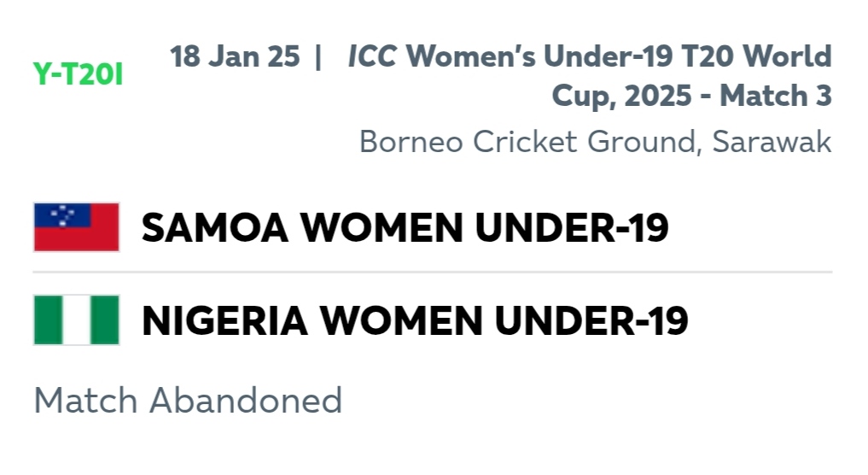
Task: Click the right green stripe of Nigeria flag
Action: click(x=105, y=320)
